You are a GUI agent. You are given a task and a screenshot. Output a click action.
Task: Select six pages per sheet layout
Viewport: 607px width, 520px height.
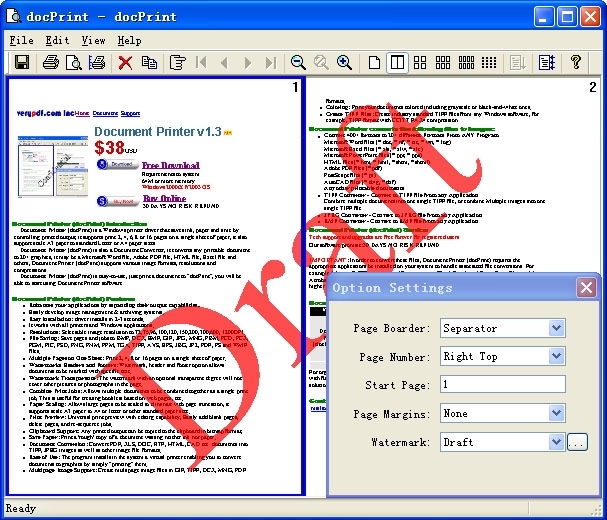443,62
